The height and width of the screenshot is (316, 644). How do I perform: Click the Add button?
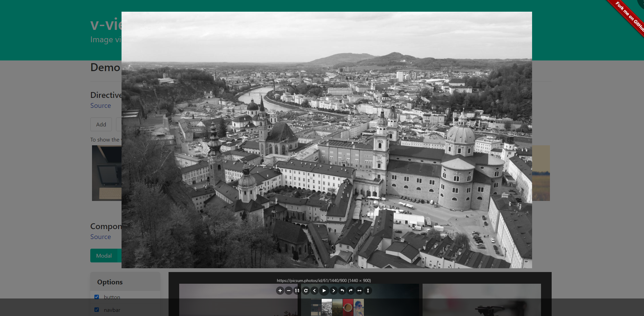pyautogui.click(x=101, y=124)
